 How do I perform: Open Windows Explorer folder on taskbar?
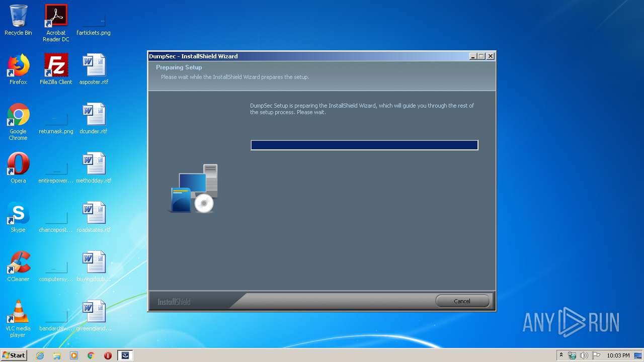coord(57,355)
